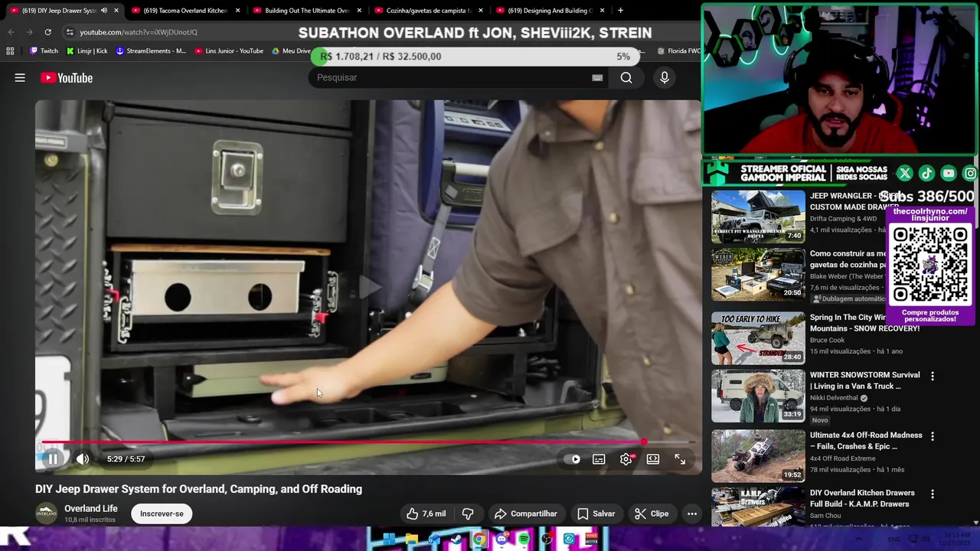Switch to the Cozinha/gavetas de campista tab

[x=427, y=11]
